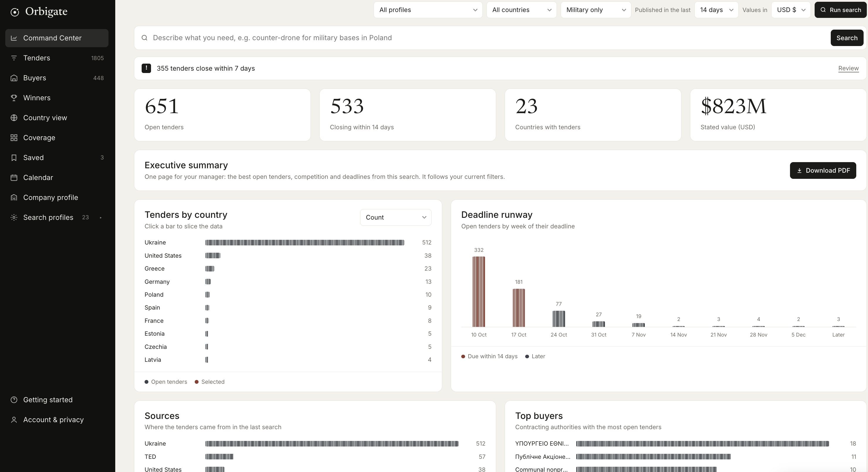The image size is (868, 472).
Task: Click the Latvia country label
Action: coord(153,360)
